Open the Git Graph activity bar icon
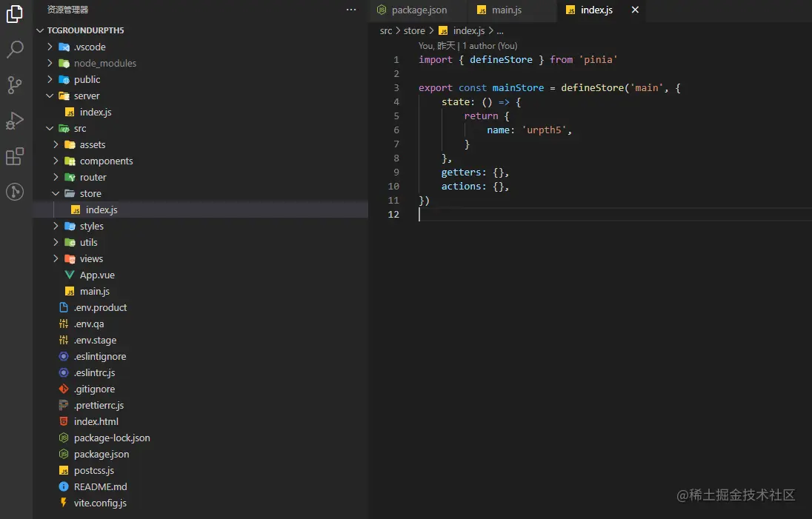The width and height of the screenshot is (812, 519). pyautogui.click(x=15, y=192)
